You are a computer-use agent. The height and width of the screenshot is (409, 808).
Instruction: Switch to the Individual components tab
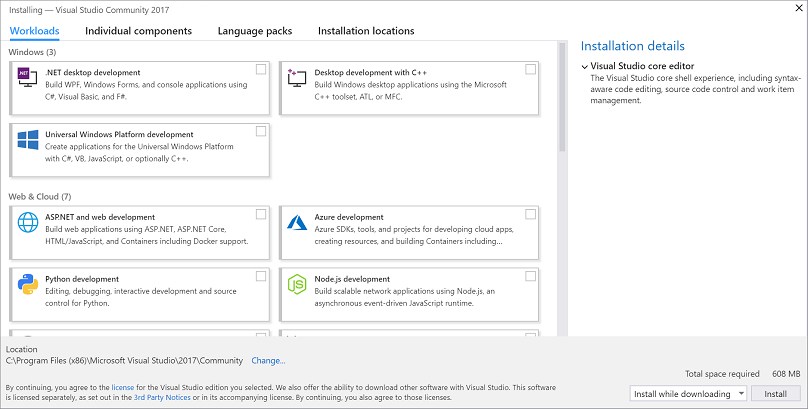tap(138, 31)
